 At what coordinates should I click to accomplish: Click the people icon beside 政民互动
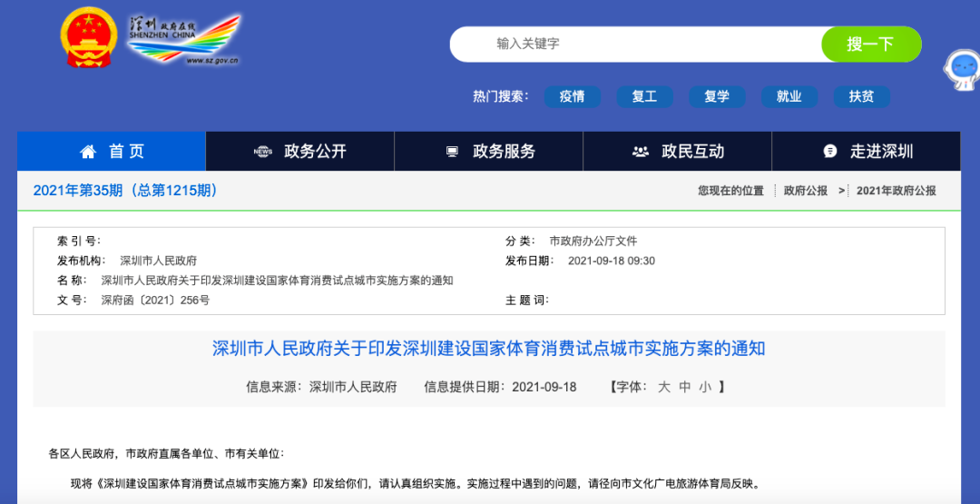coord(641,152)
